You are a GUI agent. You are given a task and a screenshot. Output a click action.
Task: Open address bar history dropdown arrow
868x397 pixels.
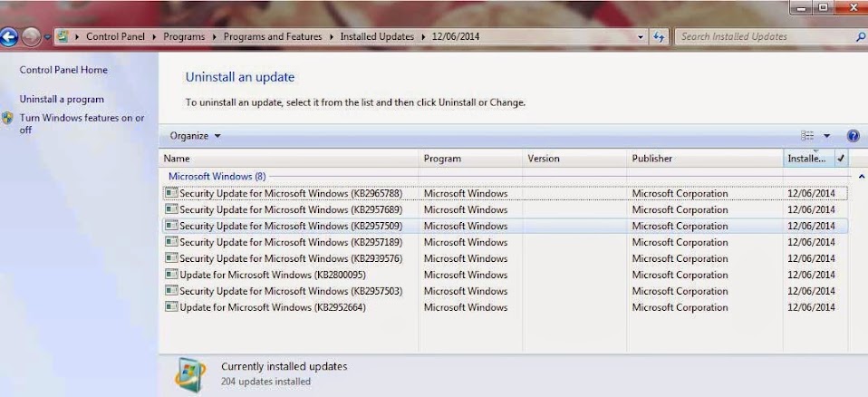[x=641, y=37]
